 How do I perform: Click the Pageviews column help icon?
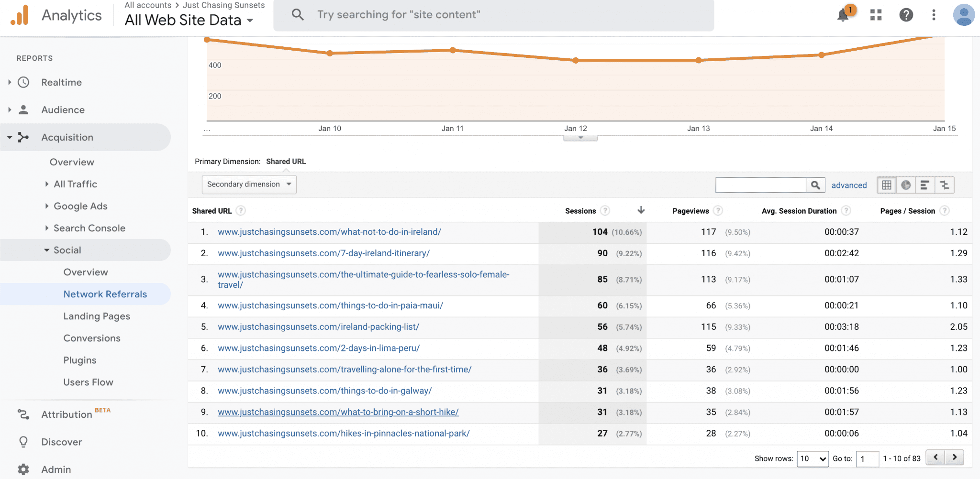tap(718, 210)
